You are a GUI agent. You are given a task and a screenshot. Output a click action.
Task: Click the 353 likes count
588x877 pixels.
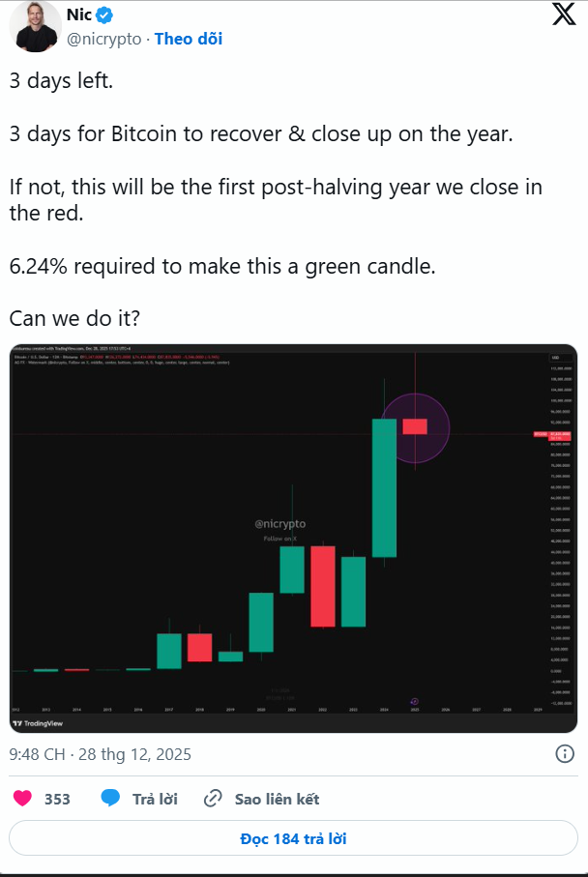57,799
